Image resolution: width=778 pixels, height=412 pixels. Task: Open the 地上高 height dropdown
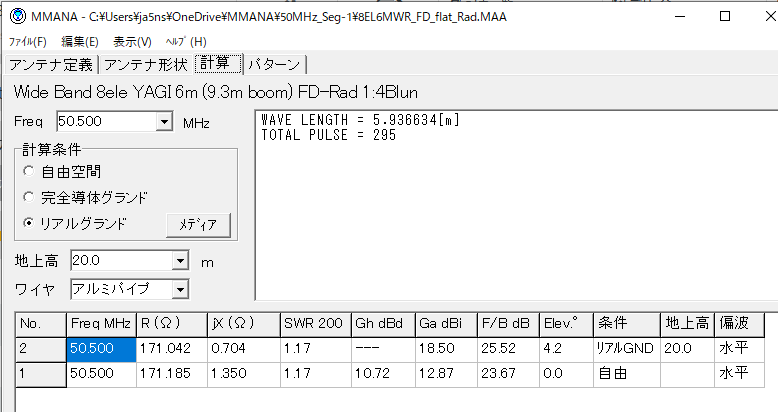pos(179,261)
